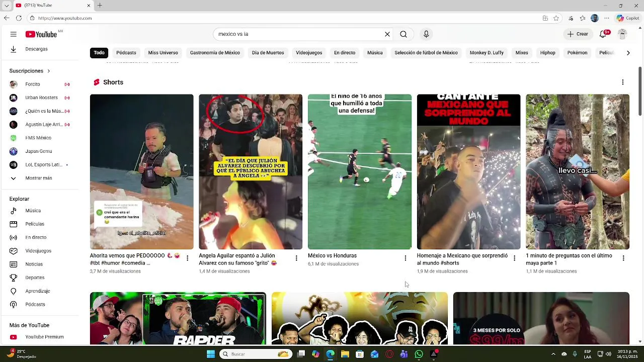Clear the search box with the X
Screen dimensions: 644x362
(x=387, y=34)
